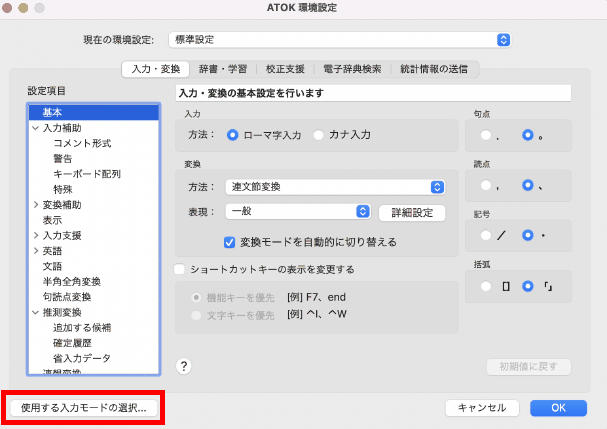
Task: Open the 現在の環境設定 dropdown
Action: click(x=340, y=40)
